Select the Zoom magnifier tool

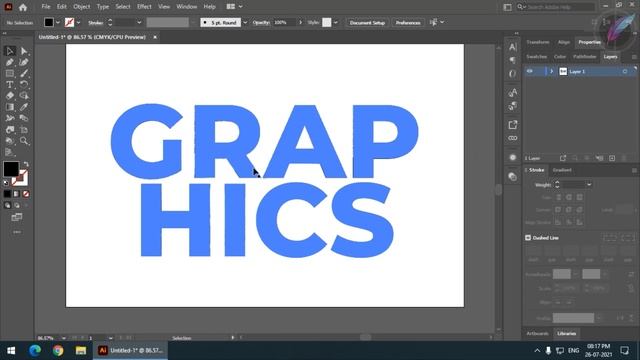pyautogui.click(x=24, y=141)
